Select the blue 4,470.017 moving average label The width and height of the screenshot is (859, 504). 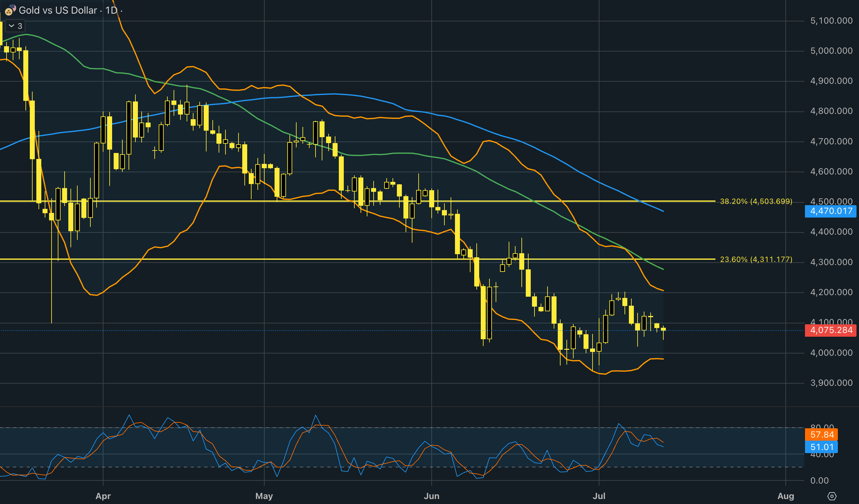[831, 211]
